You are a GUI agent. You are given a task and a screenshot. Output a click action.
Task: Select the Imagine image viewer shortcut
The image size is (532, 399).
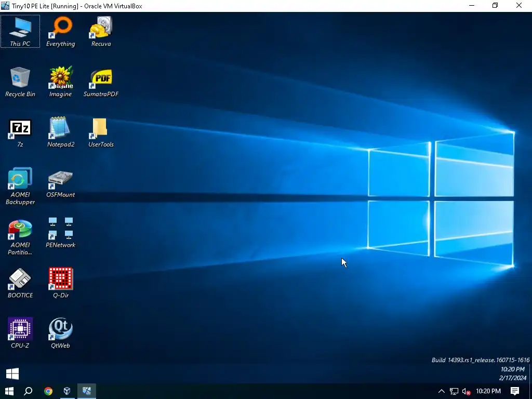[x=60, y=82]
